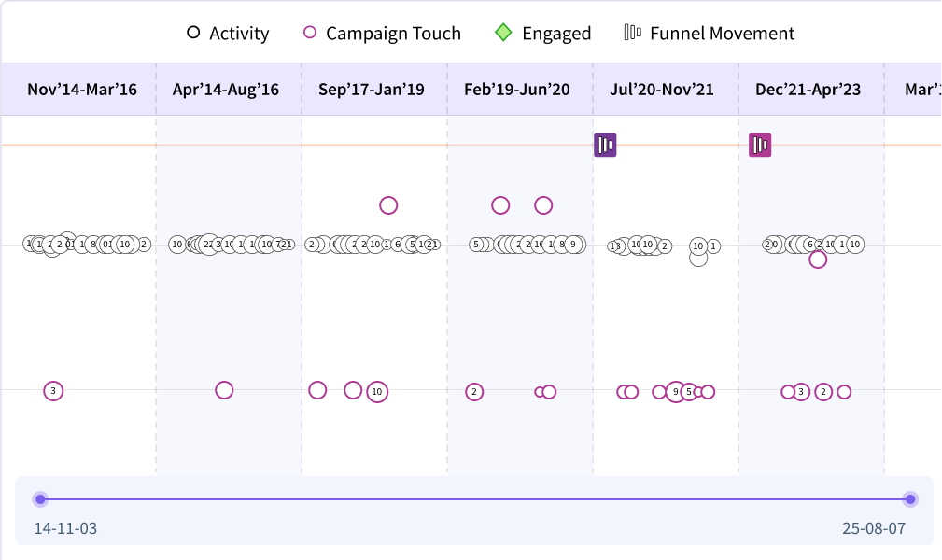The width and height of the screenshot is (942, 560).
Task: Click the right range slider handle at 25-08-07
Action: pos(910,499)
